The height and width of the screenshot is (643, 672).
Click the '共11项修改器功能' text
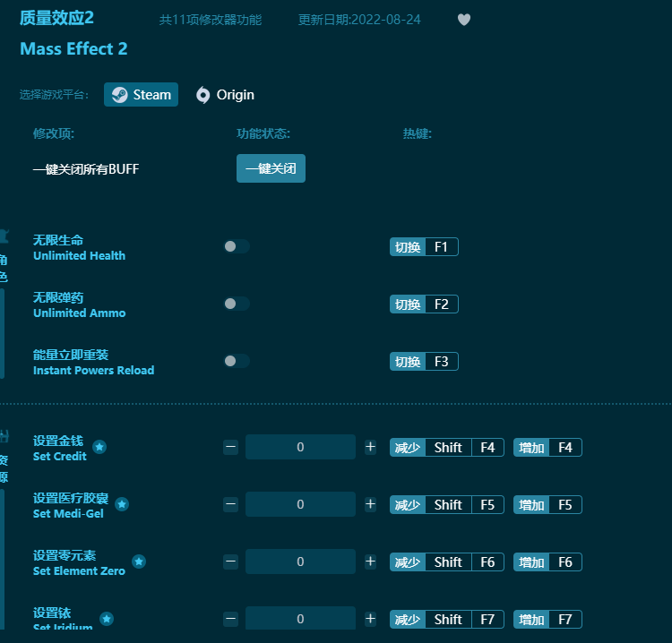coord(211,20)
